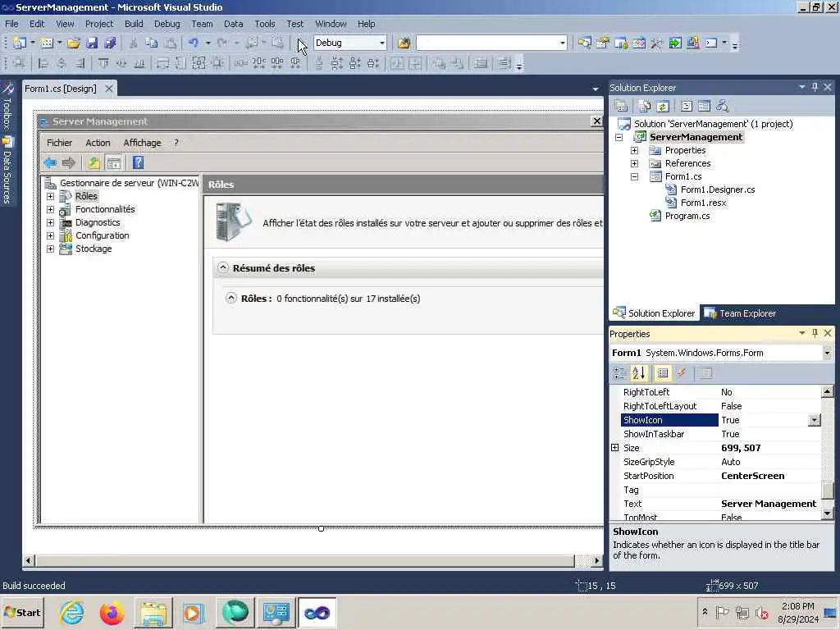
Task: Click the up-folder icon in form toolbar
Action: pyautogui.click(x=94, y=163)
